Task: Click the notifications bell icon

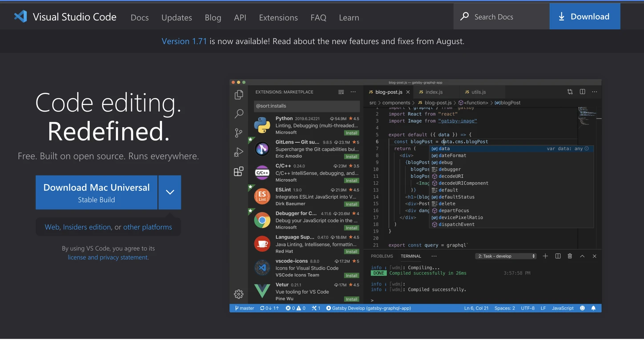Action: pyautogui.click(x=593, y=308)
